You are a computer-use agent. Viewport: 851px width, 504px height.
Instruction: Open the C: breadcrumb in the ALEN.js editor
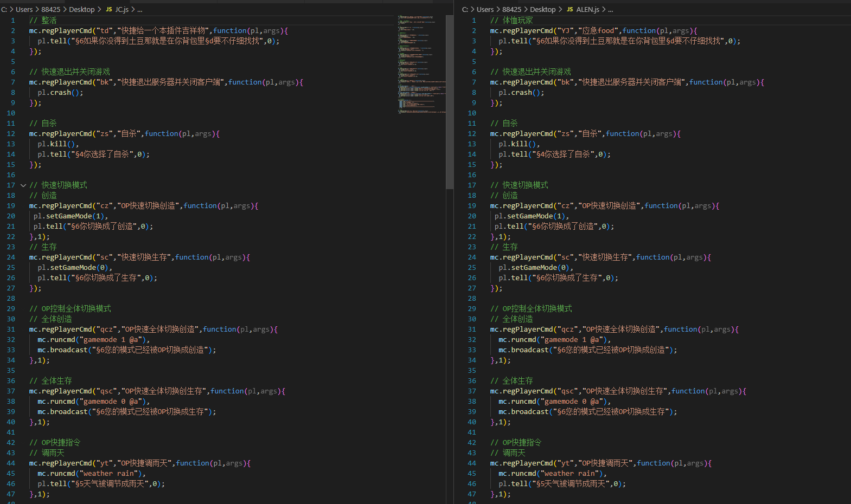tap(465, 9)
